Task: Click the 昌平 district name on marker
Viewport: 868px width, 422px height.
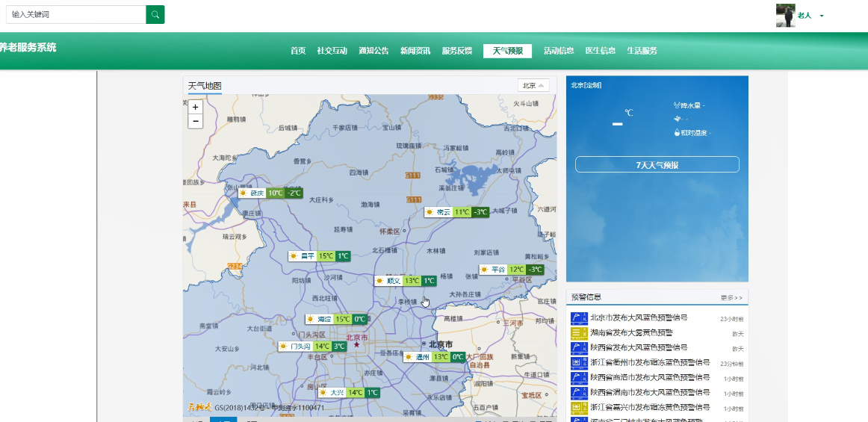Action: 308,256
